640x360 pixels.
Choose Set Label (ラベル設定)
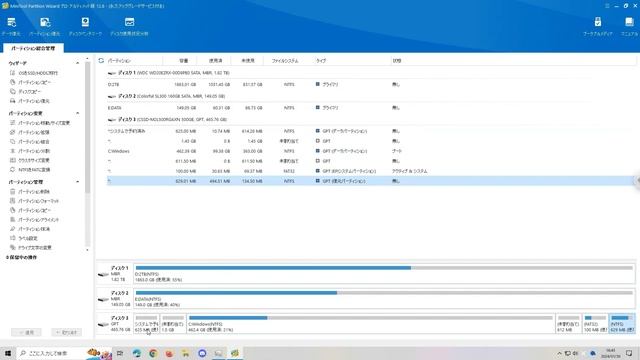[28, 238]
